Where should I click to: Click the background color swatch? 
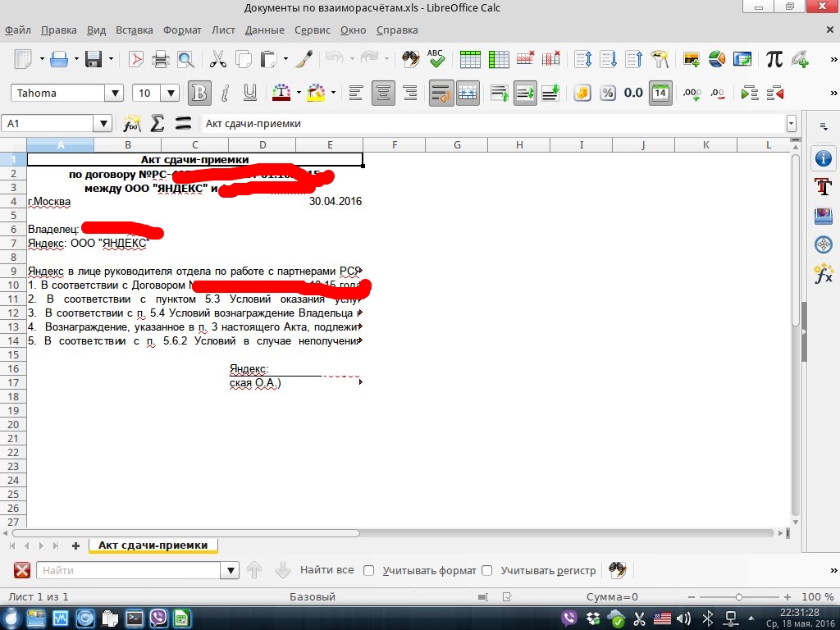(316, 94)
